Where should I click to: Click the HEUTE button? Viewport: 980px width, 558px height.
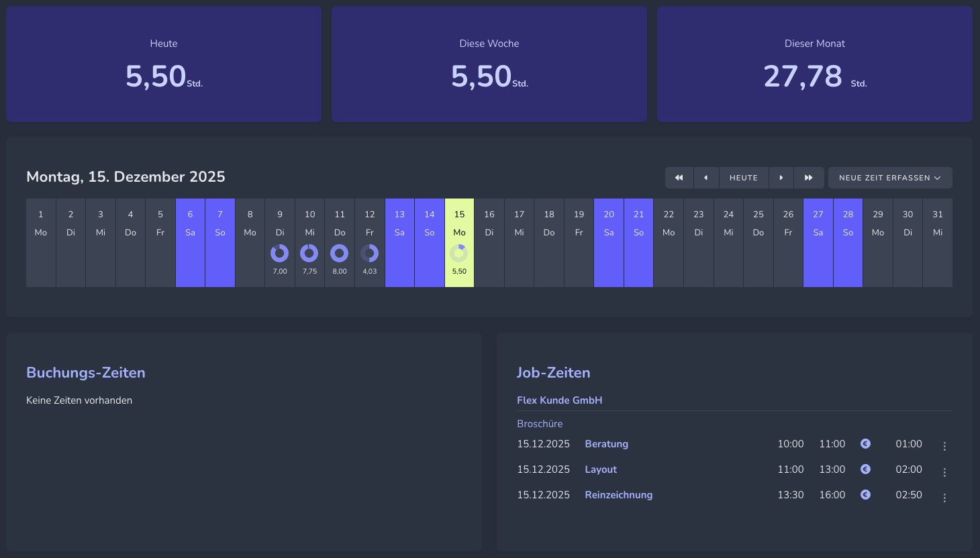(744, 177)
